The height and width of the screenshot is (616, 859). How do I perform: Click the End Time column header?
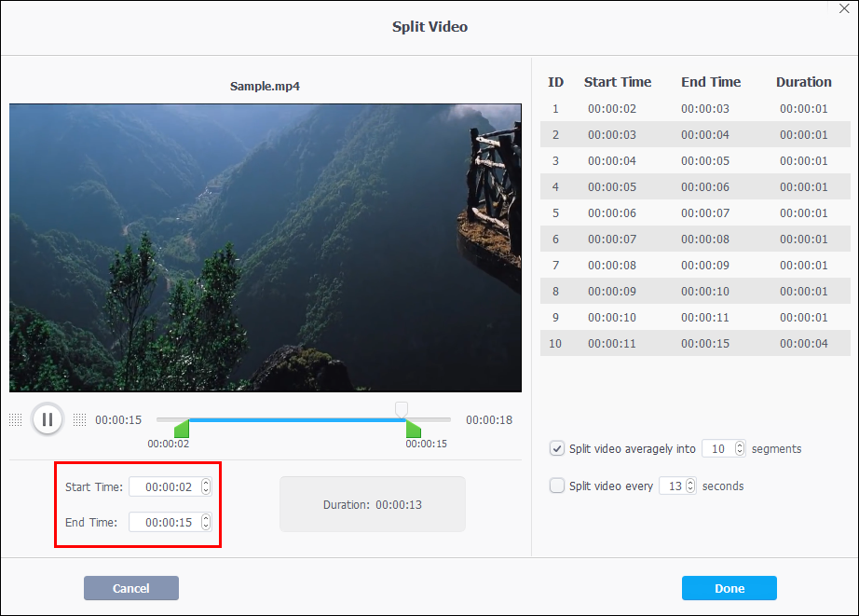click(x=711, y=82)
